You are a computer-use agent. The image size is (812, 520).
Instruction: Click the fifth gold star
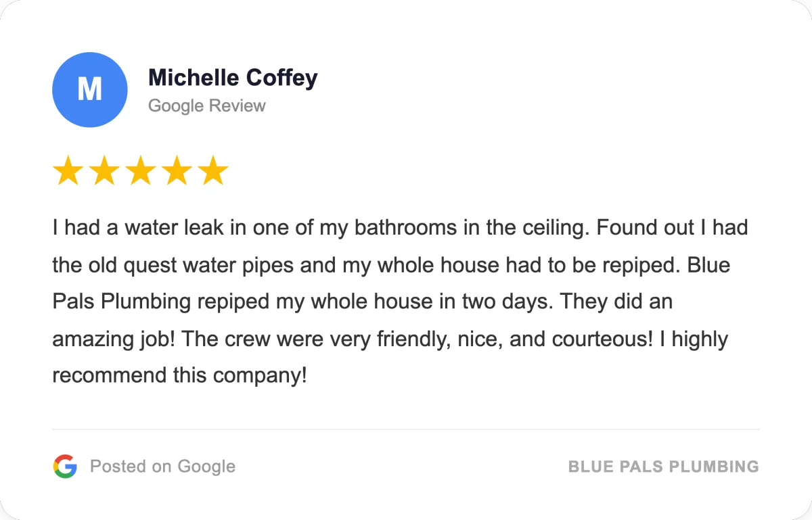click(213, 171)
